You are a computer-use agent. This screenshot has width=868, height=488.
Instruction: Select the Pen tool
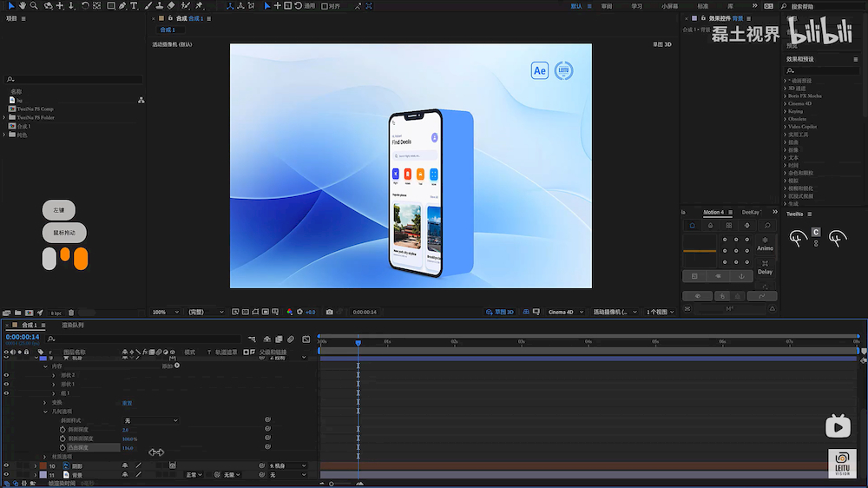[x=122, y=5]
